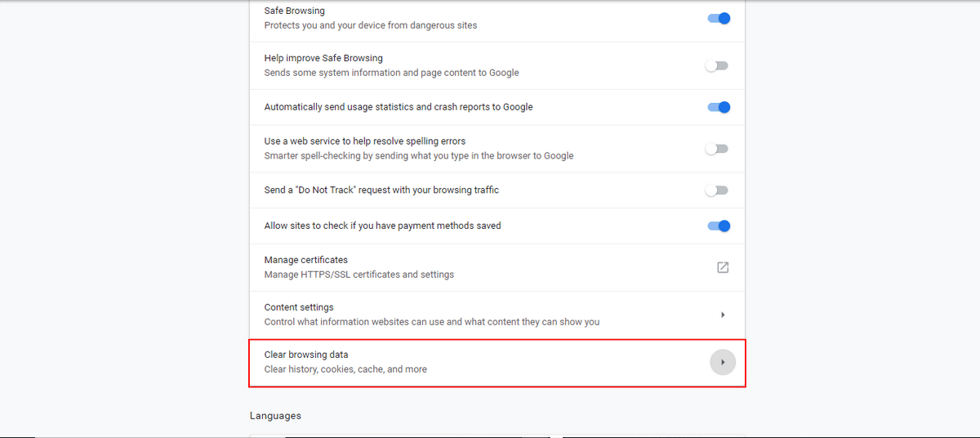
Task: Select the "Manage certificates" row title
Action: 305,260
